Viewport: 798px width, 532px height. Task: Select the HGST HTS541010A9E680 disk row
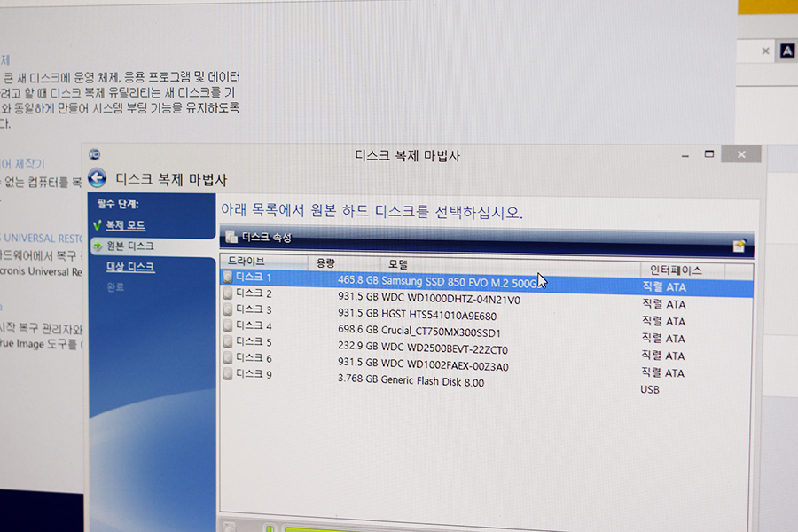pyautogui.click(x=417, y=315)
